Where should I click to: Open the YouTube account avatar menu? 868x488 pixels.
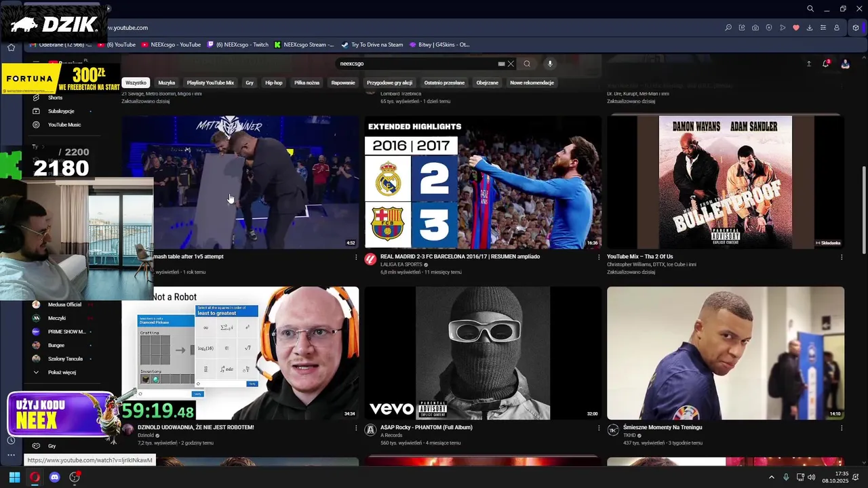(845, 64)
